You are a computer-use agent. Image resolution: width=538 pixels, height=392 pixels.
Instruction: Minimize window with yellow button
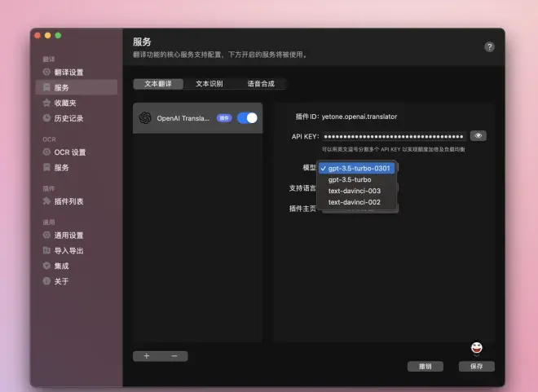click(48, 35)
